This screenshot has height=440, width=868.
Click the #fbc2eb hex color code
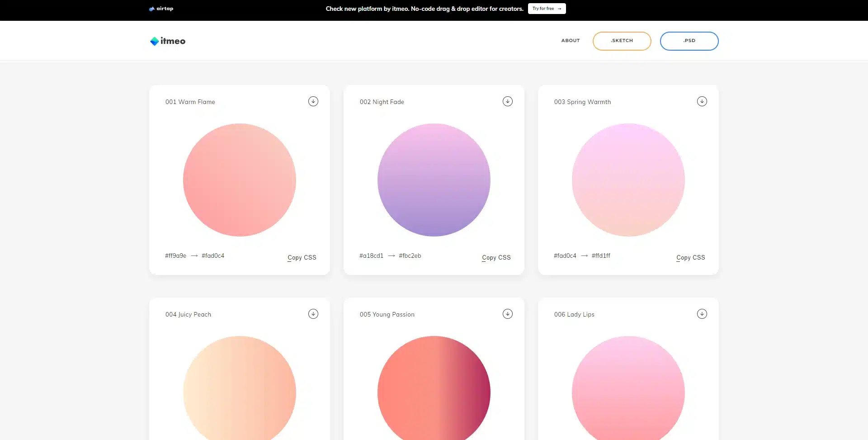tap(410, 256)
